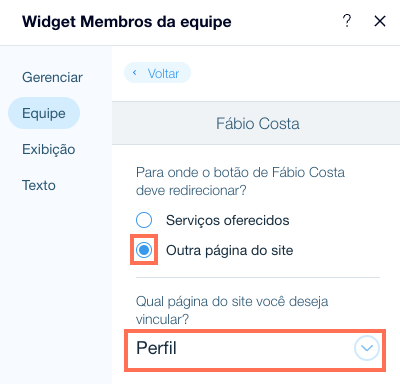Open the Exibição tab
The width and height of the screenshot is (400, 384).
coord(49,149)
